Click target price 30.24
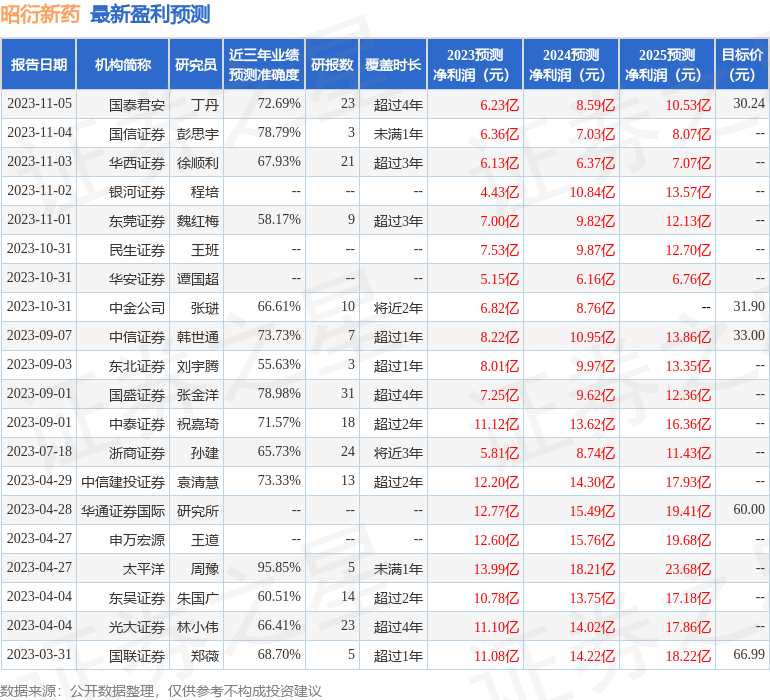Viewport: 770px width, 700px height. pyautogui.click(x=749, y=103)
